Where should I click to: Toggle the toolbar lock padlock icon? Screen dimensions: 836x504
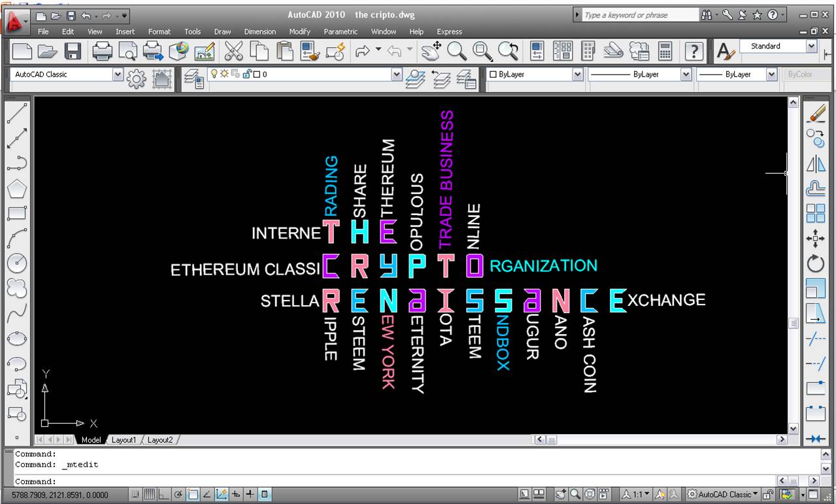pos(769,495)
